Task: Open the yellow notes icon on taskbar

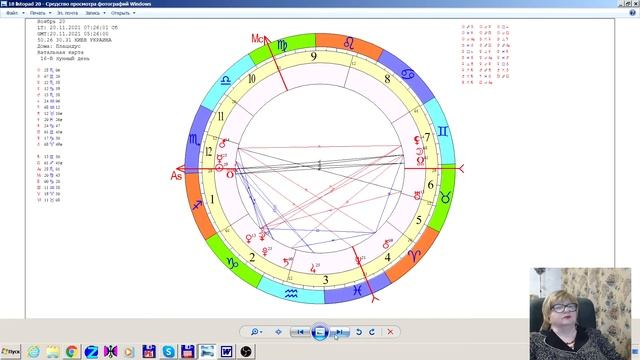Action: coord(53,351)
